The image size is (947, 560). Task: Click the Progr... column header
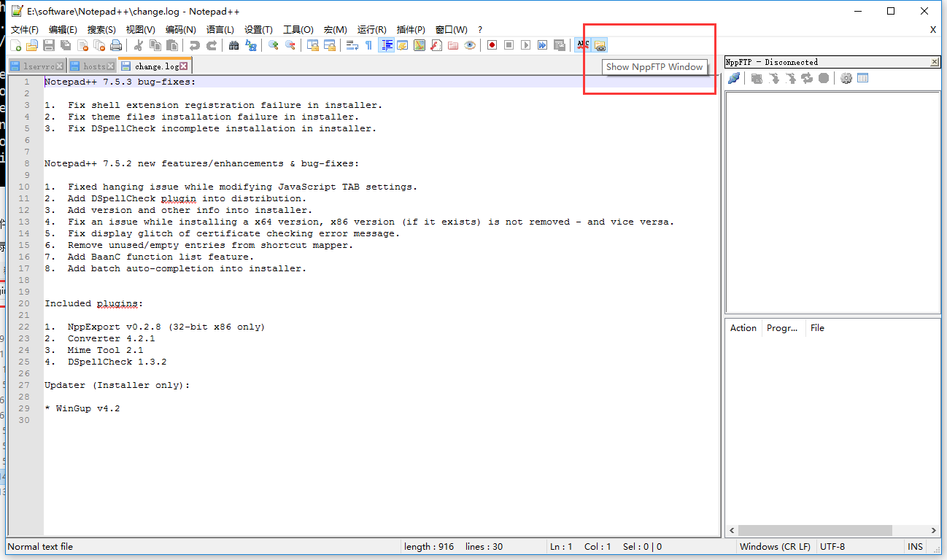[784, 328]
